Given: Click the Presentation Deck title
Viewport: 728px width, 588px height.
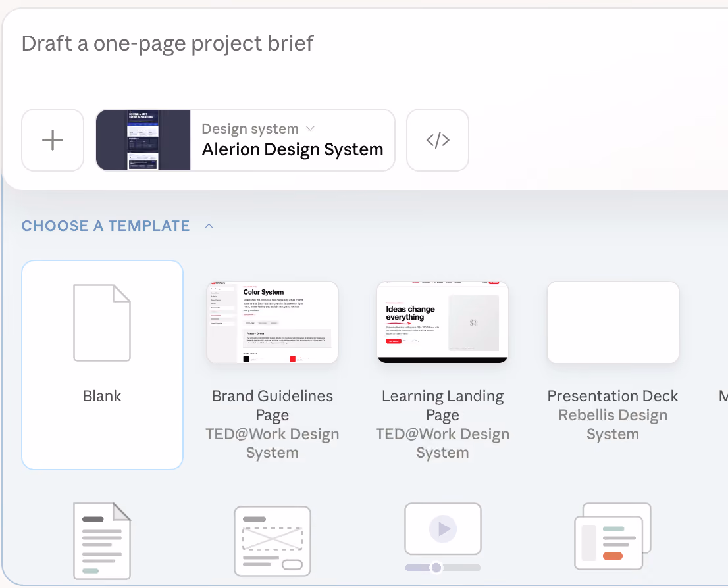Looking at the screenshot, I should click(613, 396).
